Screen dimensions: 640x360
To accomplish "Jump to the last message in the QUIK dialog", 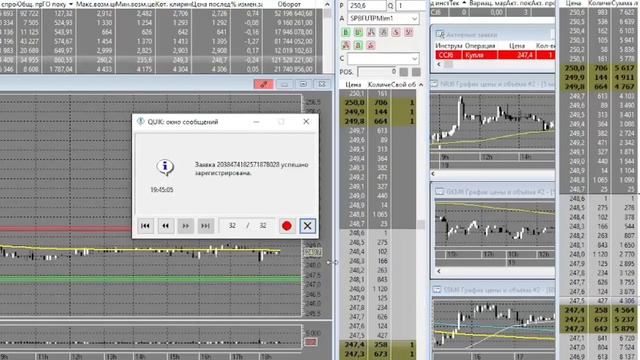I will pos(205,226).
